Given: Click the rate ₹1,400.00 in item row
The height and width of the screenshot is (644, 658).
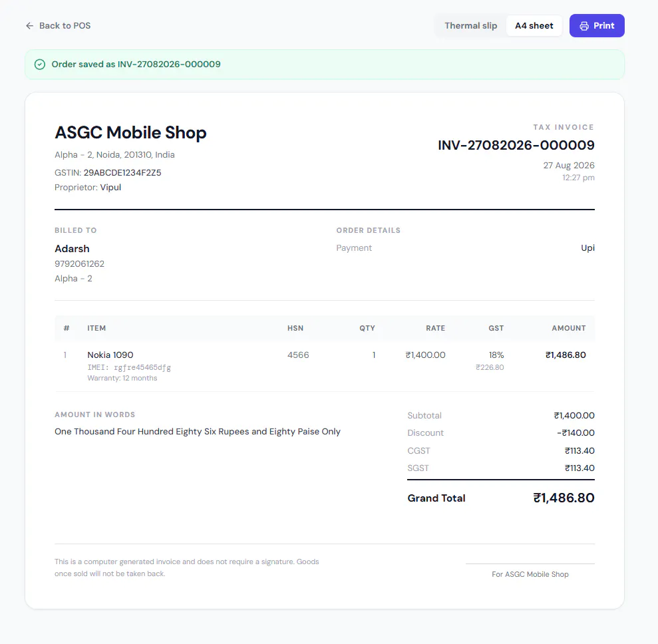Looking at the screenshot, I should (425, 355).
